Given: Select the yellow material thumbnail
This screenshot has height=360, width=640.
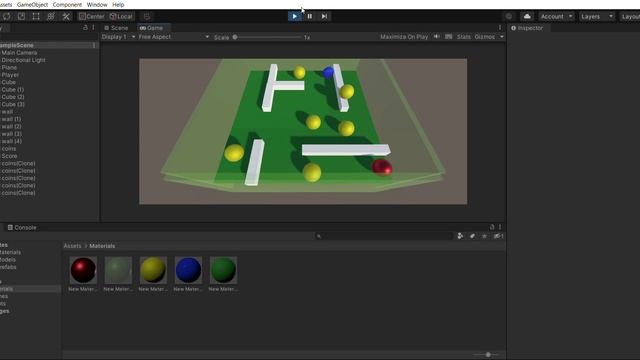Looking at the screenshot, I should (x=153, y=270).
